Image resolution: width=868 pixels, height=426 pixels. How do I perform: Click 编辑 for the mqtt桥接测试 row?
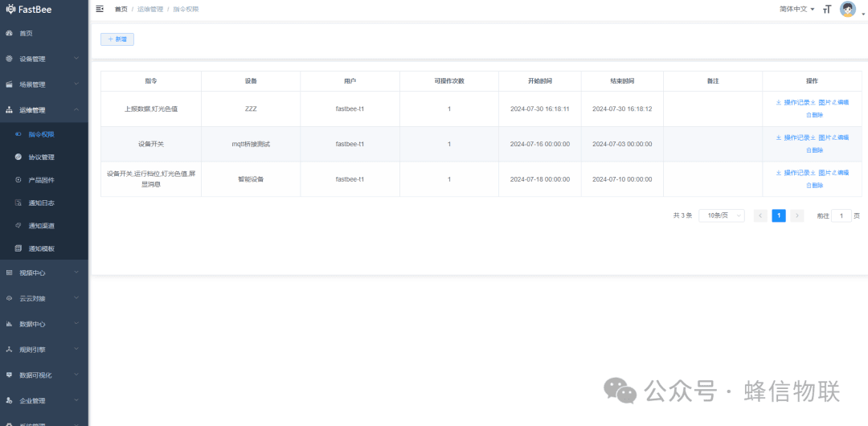(x=841, y=137)
